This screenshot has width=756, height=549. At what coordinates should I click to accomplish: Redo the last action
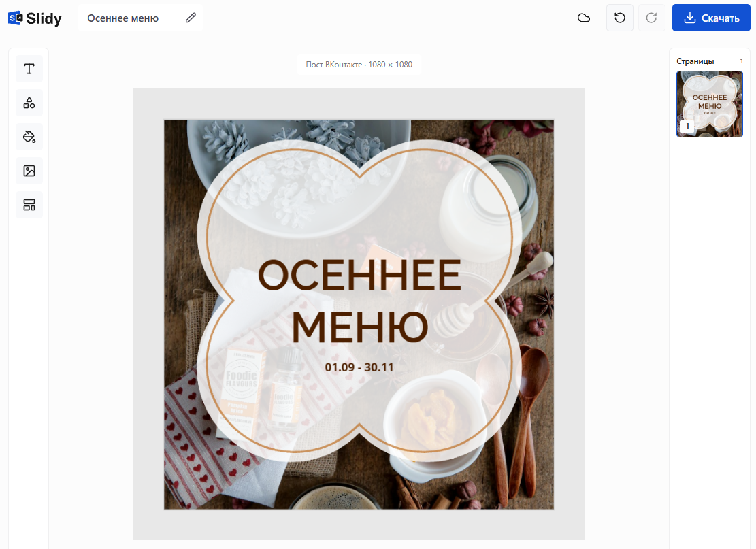click(x=651, y=18)
